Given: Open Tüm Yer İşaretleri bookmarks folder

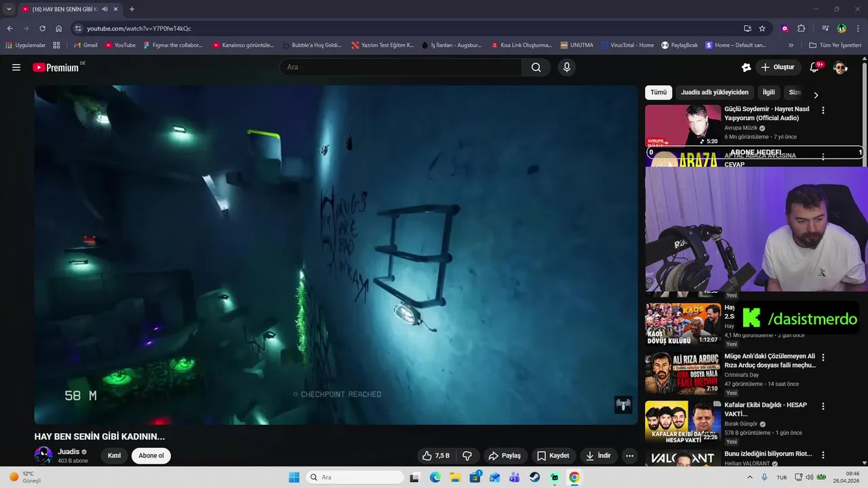Looking at the screenshot, I should (835, 45).
